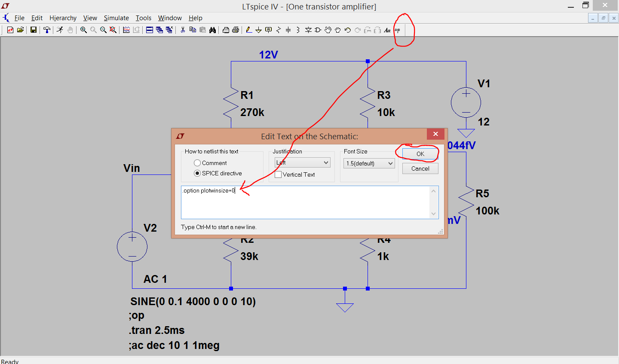619x364 pixels.
Task: Open the View menu
Action: (x=90, y=18)
